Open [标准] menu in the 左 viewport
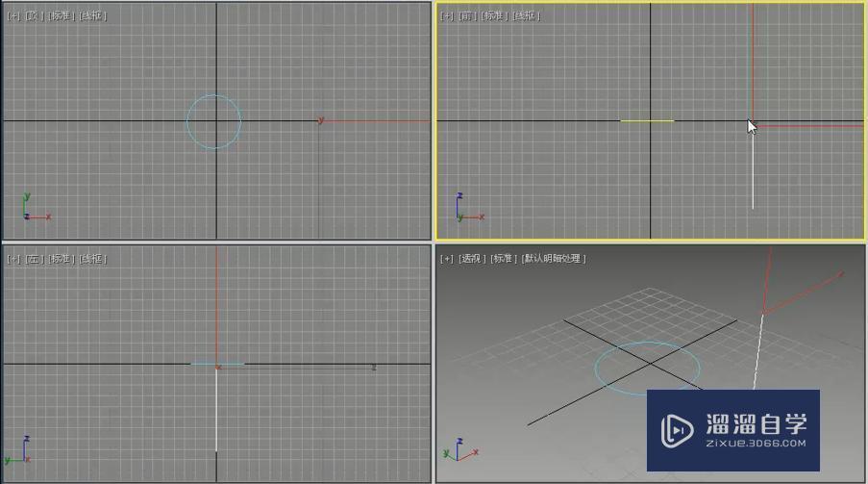 (62, 258)
